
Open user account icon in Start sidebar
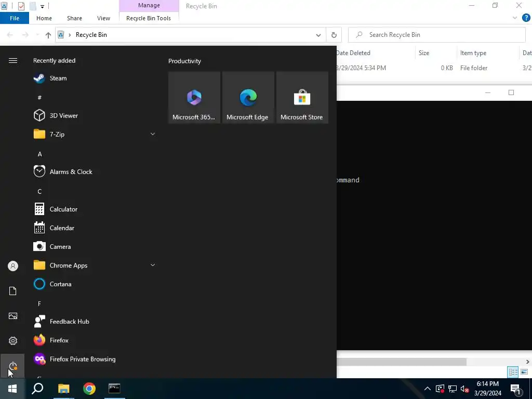[x=13, y=266]
